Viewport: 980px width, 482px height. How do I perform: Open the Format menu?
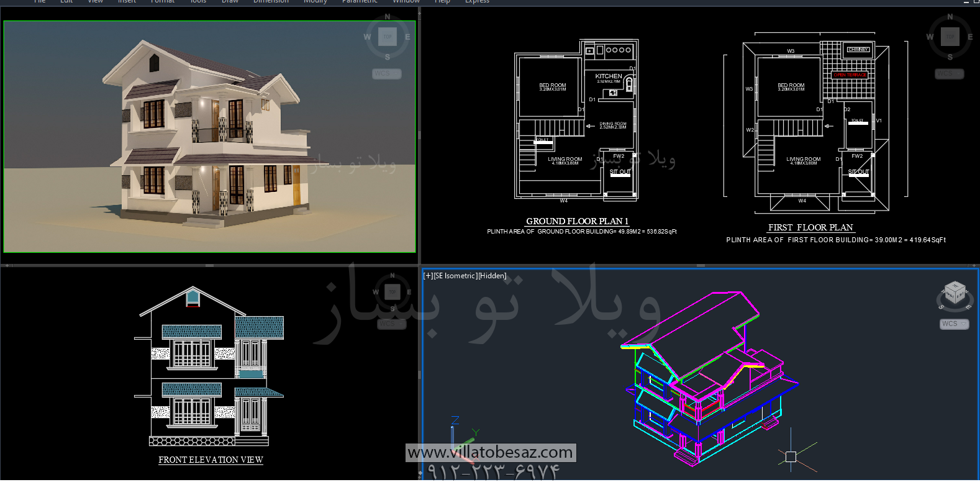[x=162, y=2]
